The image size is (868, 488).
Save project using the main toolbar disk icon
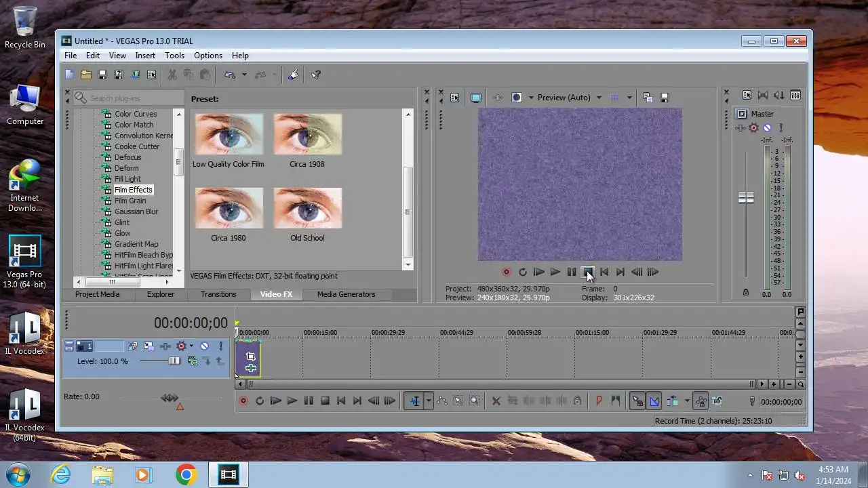102,75
